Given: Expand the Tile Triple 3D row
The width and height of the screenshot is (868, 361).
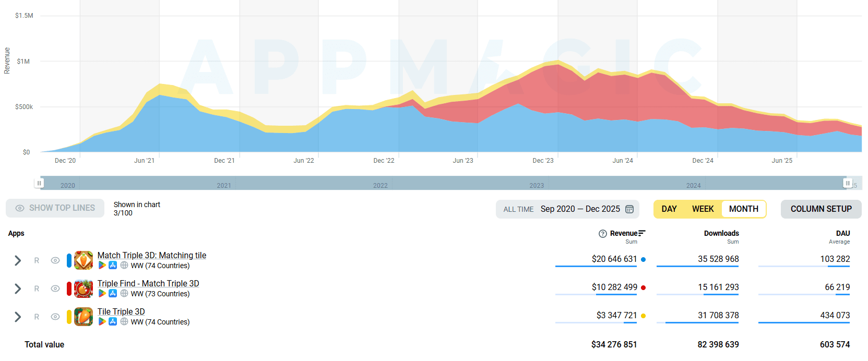Looking at the screenshot, I should (18, 317).
